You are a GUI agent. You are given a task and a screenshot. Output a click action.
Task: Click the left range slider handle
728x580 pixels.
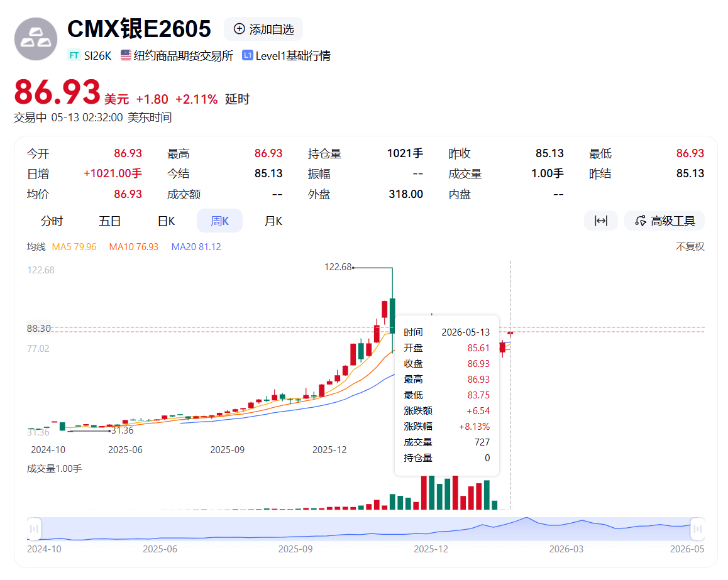point(34,528)
